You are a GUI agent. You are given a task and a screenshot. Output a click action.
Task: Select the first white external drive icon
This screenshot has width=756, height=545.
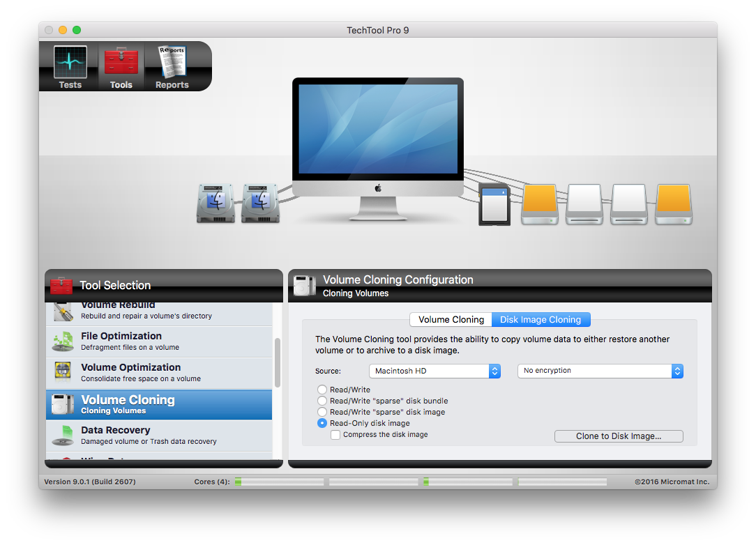pyautogui.click(x=584, y=204)
